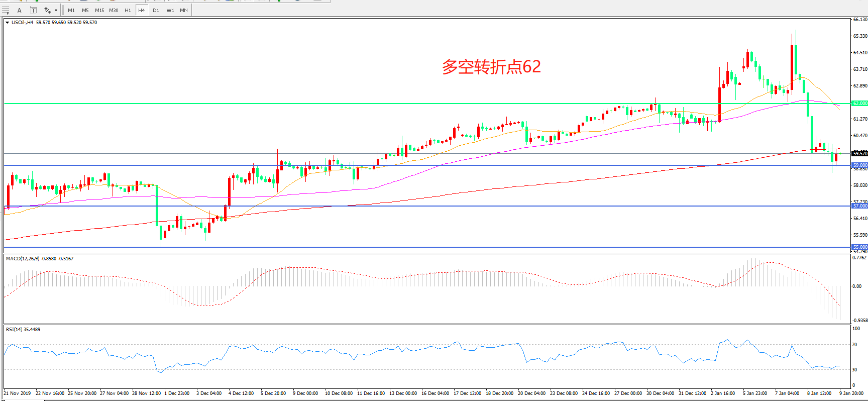Choose the W1 weekly timeframe
The image size is (868, 401).
(170, 10)
